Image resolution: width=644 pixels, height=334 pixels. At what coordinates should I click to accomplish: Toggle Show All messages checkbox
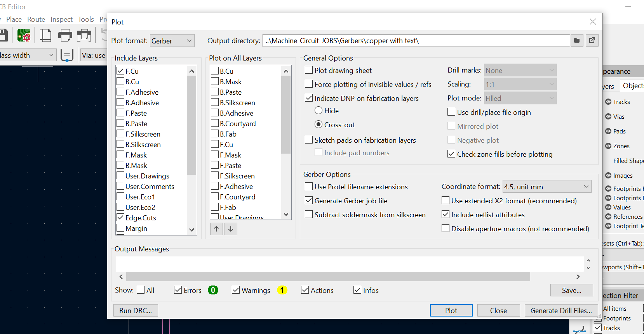141,290
